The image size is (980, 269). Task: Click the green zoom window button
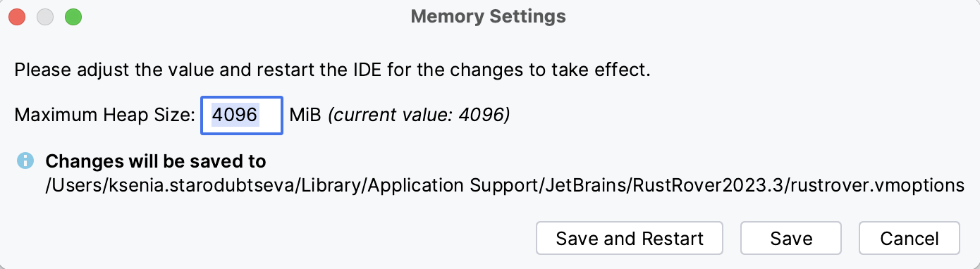click(x=73, y=16)
